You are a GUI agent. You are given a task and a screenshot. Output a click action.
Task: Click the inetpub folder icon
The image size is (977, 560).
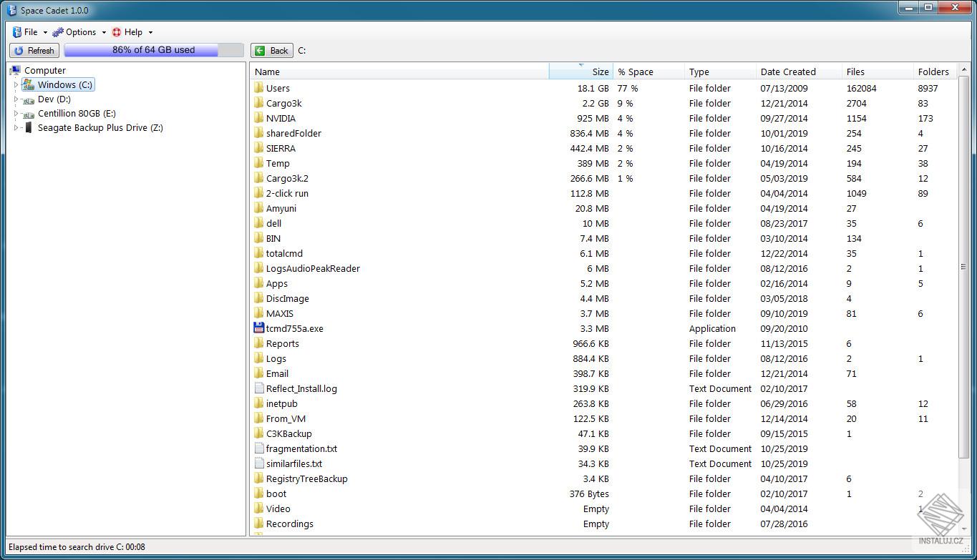click(x=259, y=403)
